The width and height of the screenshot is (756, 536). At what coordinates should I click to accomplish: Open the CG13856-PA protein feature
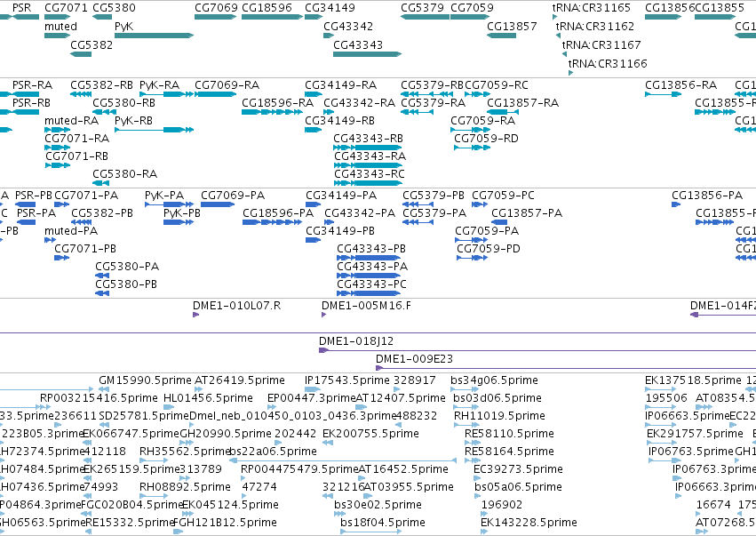676,204
